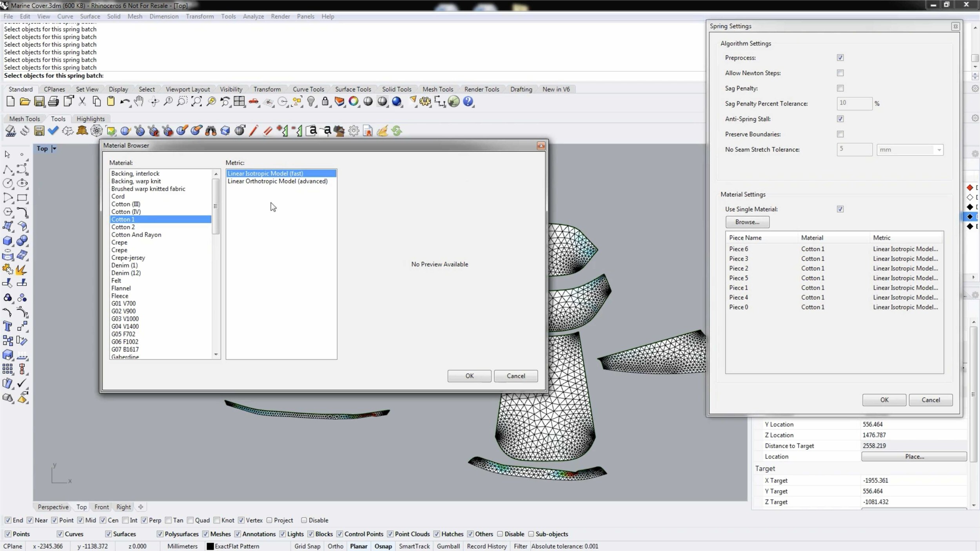
Task: Click the red diamond layer swatch
Action: [x=970, y=188]
